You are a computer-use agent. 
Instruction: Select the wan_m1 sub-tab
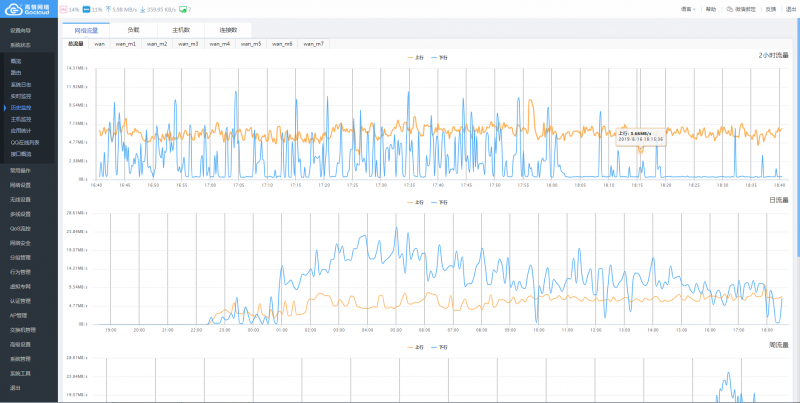[x=126, y=44]
